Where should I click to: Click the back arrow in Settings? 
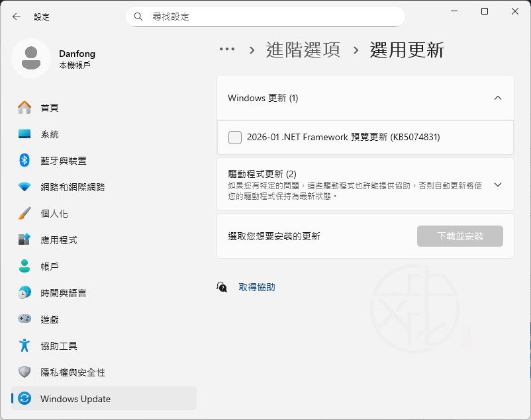click(17, 17)
